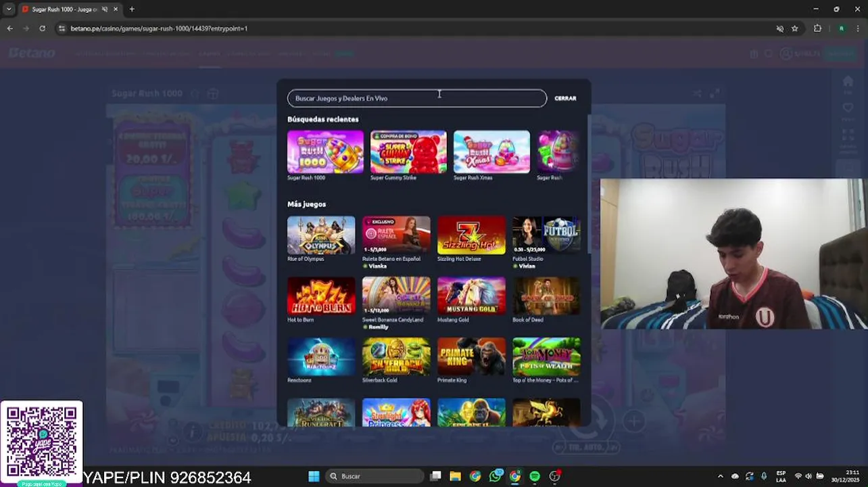Launch Mustang Gold slot
The image size is (868, 487).
(x=471, y=296)
